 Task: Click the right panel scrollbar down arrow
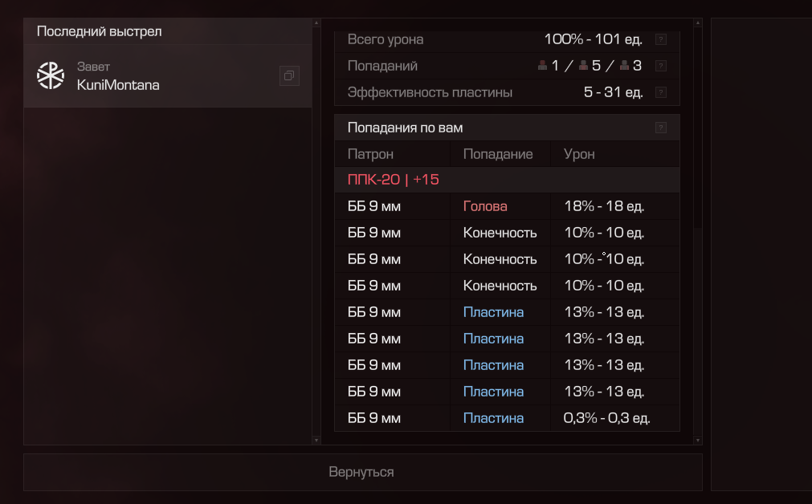(x=697, y=440)
